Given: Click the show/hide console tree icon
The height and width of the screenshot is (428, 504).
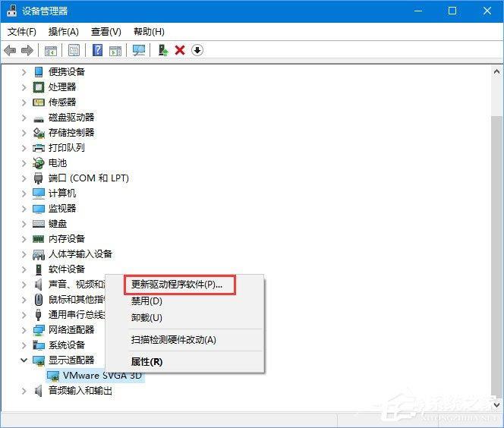Looking at the screenshot, I should 50,50.
